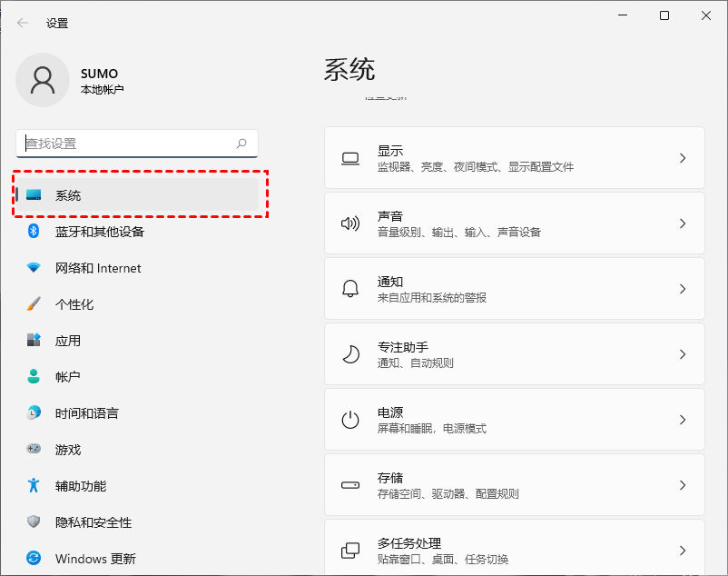Click the 系统 monitor icon in sidebar

(x=34, y=195)
